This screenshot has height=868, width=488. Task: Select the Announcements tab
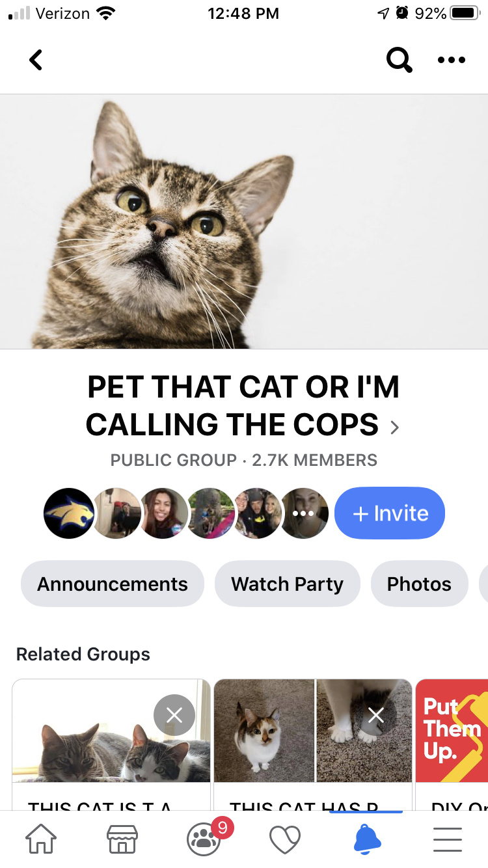tap(113, 584)
